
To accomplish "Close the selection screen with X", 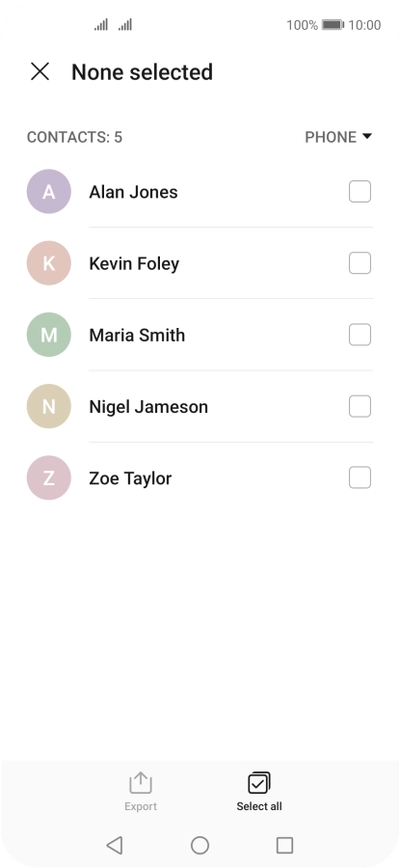I will (40, 71).
